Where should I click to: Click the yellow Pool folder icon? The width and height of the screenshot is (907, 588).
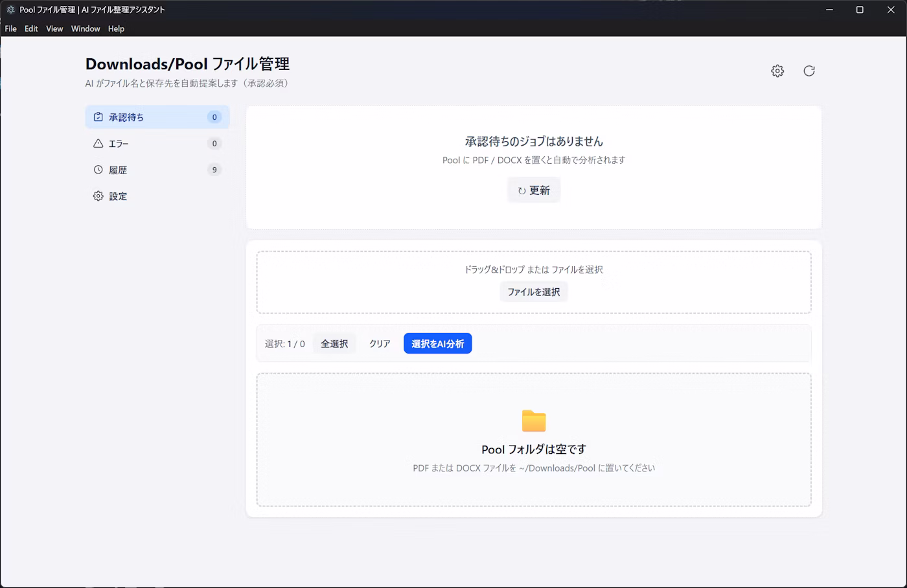534,421
